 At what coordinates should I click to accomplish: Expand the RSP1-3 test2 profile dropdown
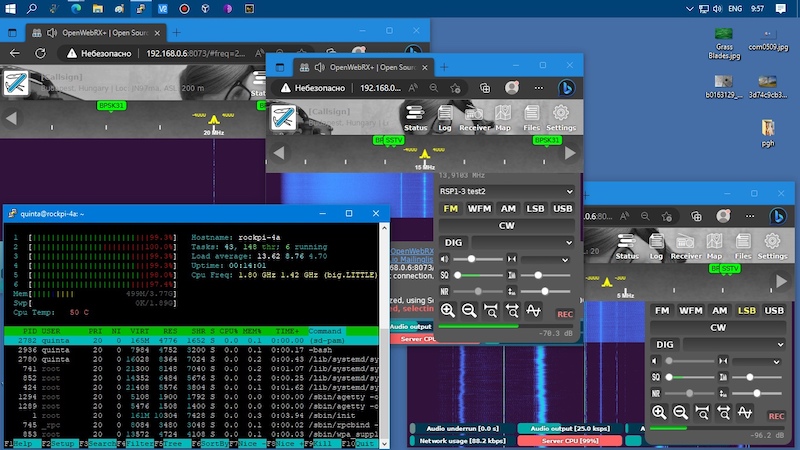(508, 191)
